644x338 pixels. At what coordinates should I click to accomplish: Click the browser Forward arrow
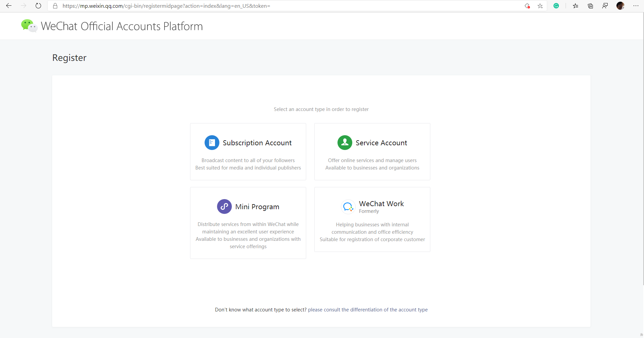click(24, 6)
